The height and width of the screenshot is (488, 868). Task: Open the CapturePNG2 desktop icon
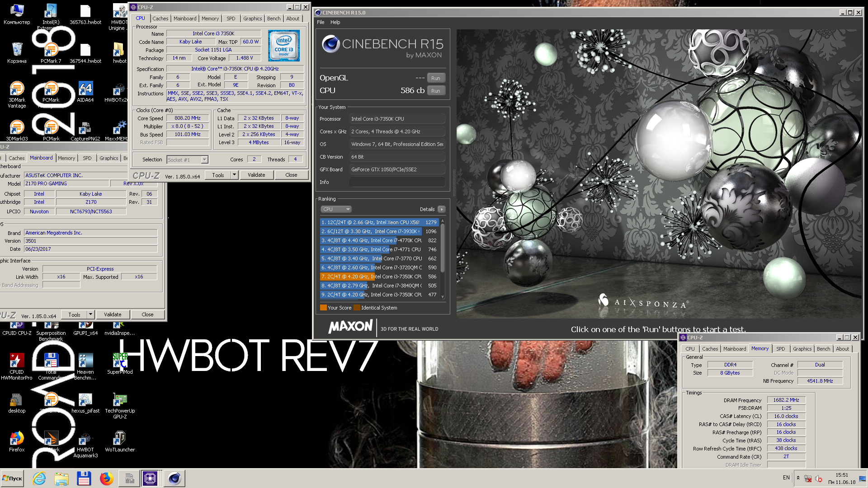(x=85, y=131)
